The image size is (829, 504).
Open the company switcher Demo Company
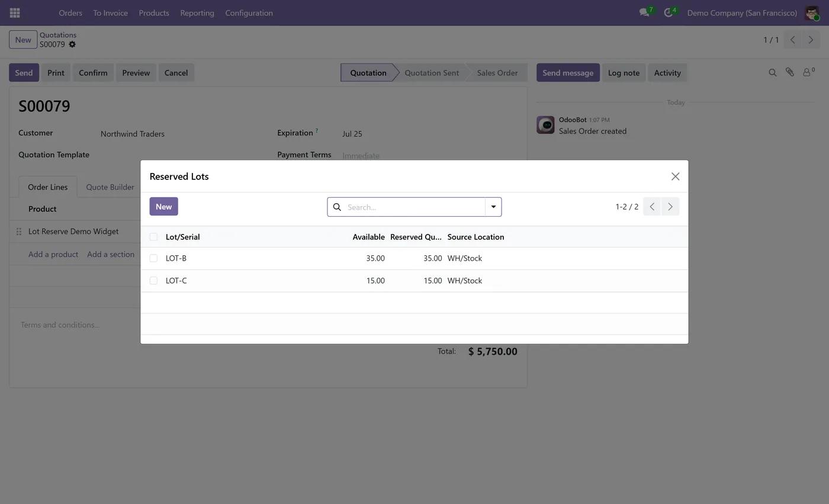(x=742, y=12)
